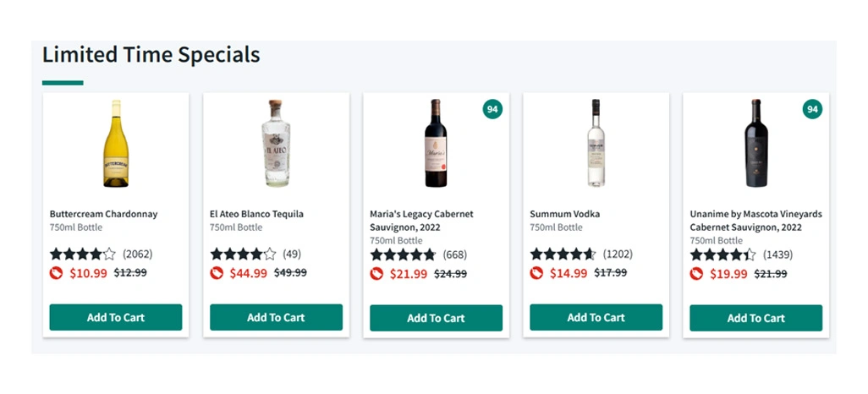Add Unanime Cabernet Sauvignon to cart
868x394 pixels.
pyautogui.click(x=756, y=318)
